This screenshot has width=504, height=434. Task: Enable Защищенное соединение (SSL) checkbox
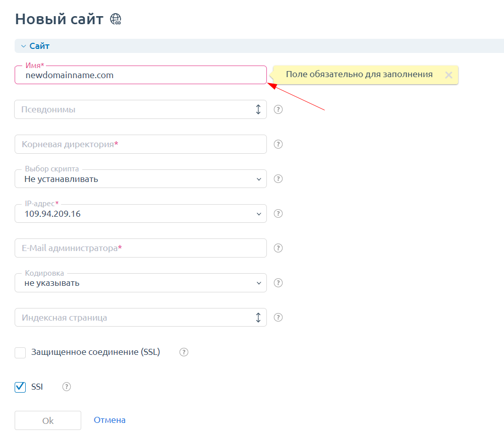click(20, 352)
